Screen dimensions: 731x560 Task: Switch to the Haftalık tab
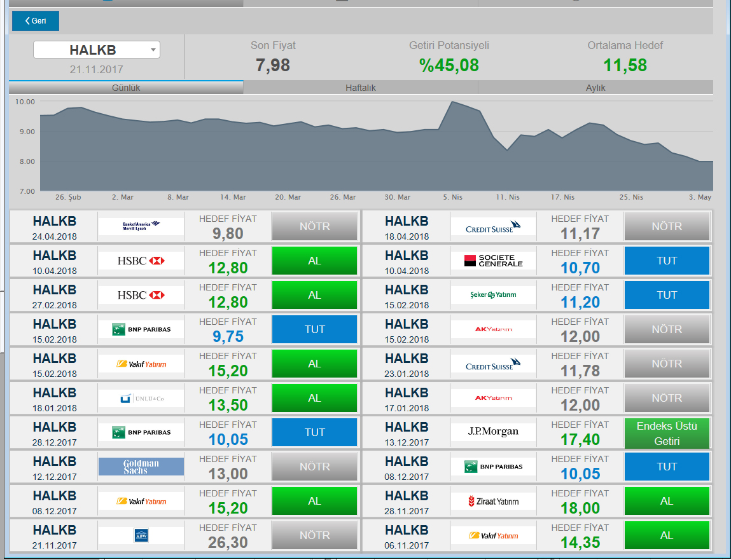pyautogui.click(x=360, y=88)
